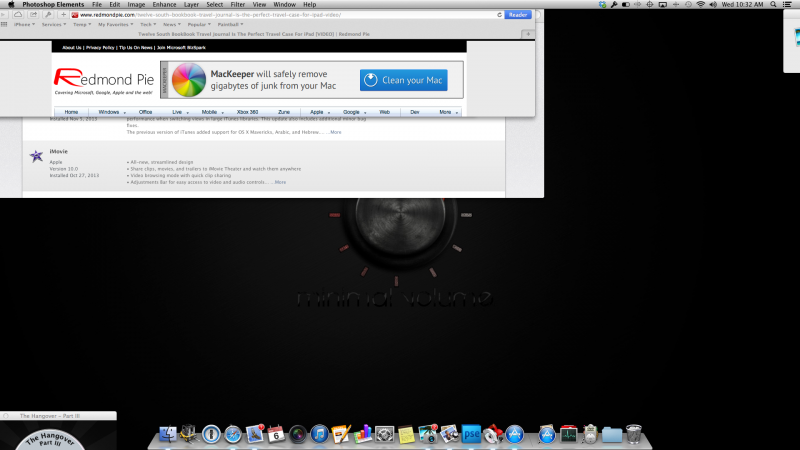Open the Filter menu

point(237,4)
